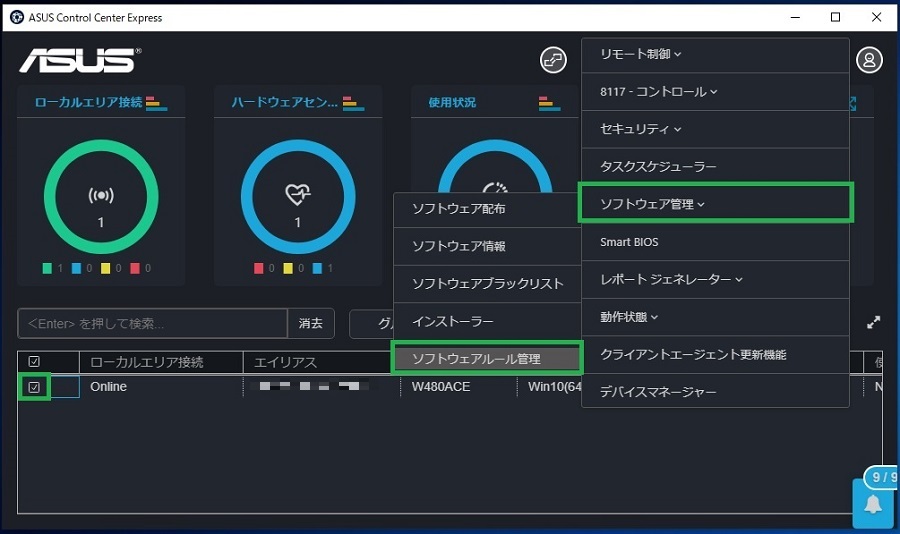This screenshot has width=900, height=534.
Task: Select ソフトウェア情報 from submenu
Action: click(487, 246)
